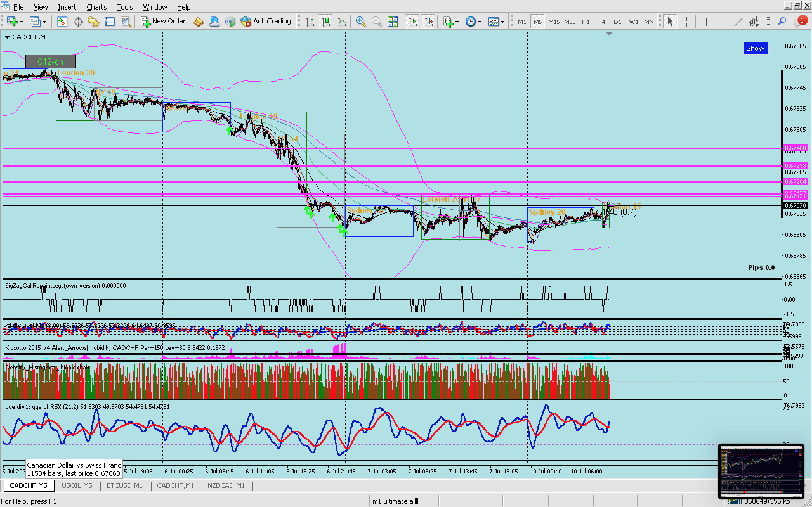Tile chart windows icon
Screen dimensions: 812x507
coord(392,22)
